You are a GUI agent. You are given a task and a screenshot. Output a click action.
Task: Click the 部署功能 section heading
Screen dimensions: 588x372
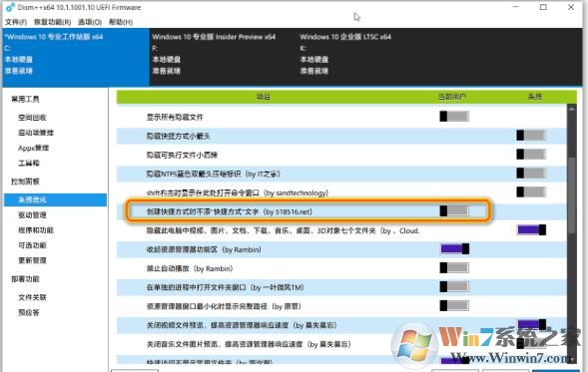pyautogui.click(x=25, y=278)
